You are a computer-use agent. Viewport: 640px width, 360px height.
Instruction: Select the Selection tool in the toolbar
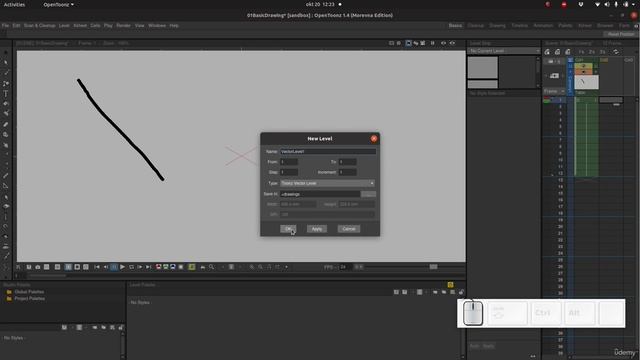[6, 62]
